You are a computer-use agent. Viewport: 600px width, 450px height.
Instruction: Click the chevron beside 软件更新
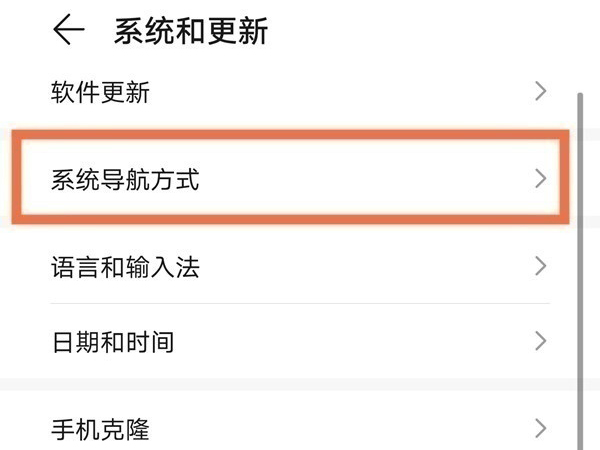tap(541, 92)
